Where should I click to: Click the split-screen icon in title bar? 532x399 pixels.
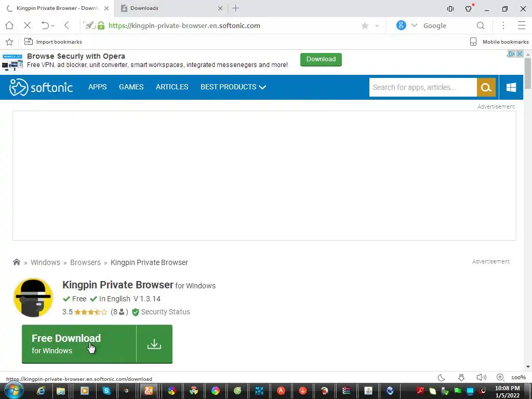[450, 9]
